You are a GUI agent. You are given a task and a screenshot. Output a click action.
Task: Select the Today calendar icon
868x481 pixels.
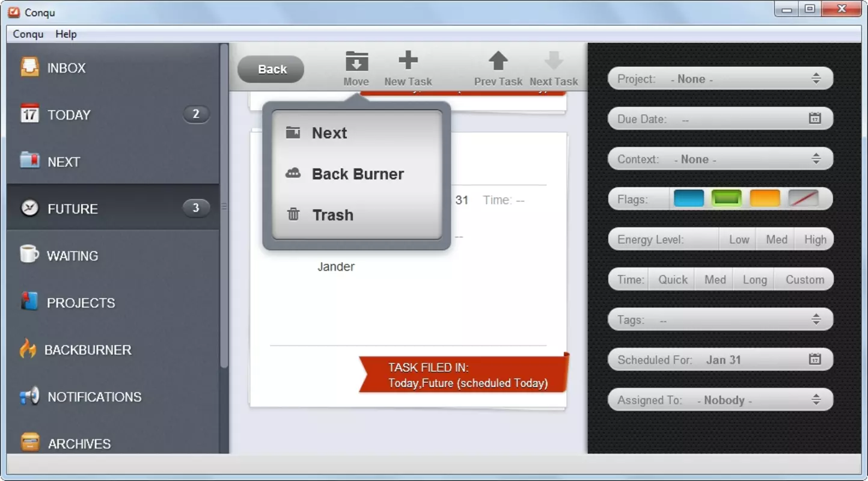(29, 114)
